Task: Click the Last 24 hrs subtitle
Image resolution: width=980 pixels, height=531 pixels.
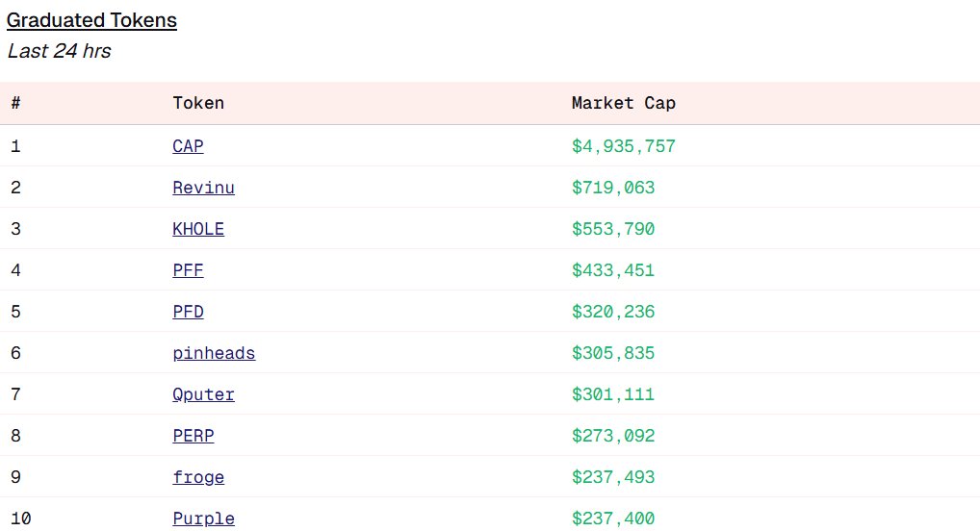Action: tap(59, 52)
